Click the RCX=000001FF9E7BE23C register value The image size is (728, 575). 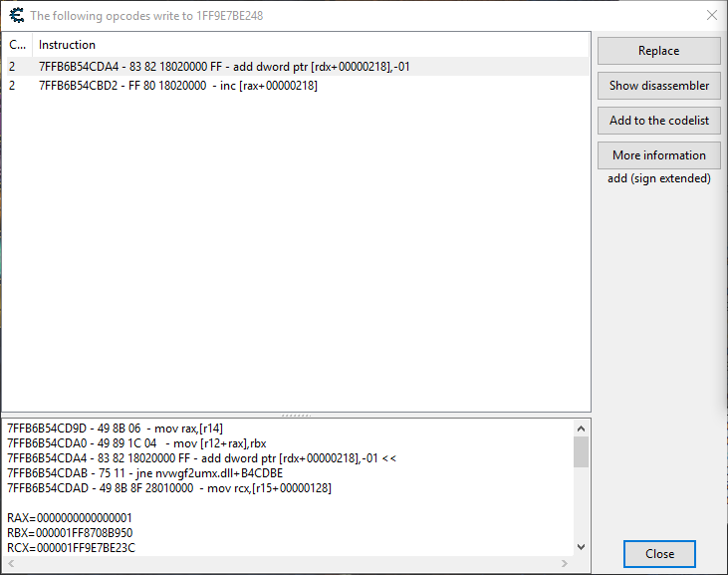click(x=71, y=548)
